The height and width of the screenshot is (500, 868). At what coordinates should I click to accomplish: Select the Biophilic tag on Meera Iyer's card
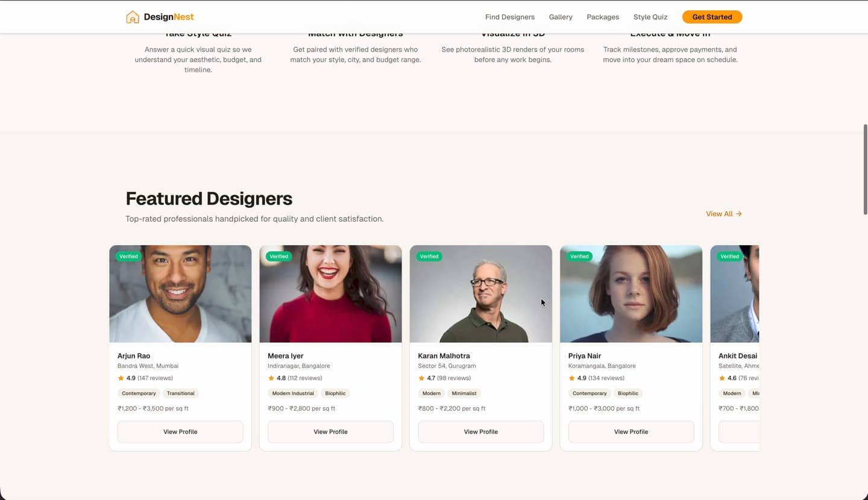335,393
